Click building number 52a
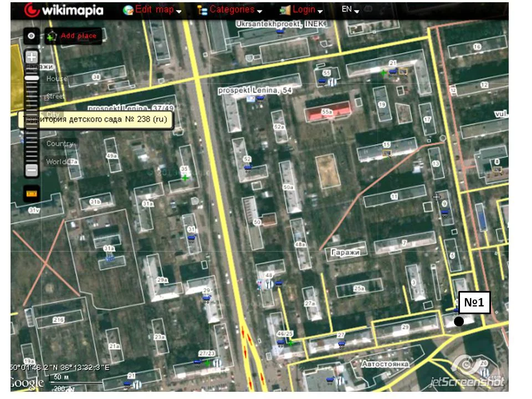This screenshot has width=532, height=399. pos(279,126)
